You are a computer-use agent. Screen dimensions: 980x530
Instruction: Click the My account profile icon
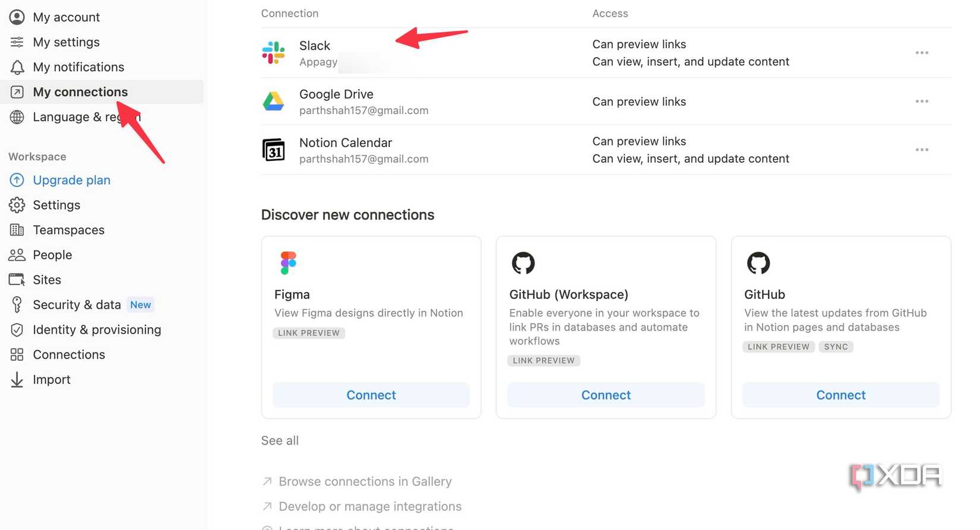17,17
